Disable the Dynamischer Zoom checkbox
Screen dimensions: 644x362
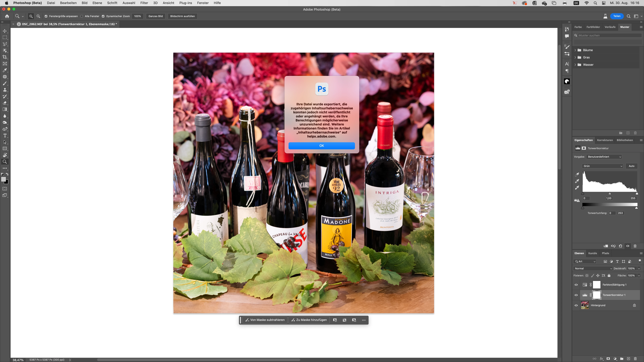pyautogui.click(x=103, y=16)
